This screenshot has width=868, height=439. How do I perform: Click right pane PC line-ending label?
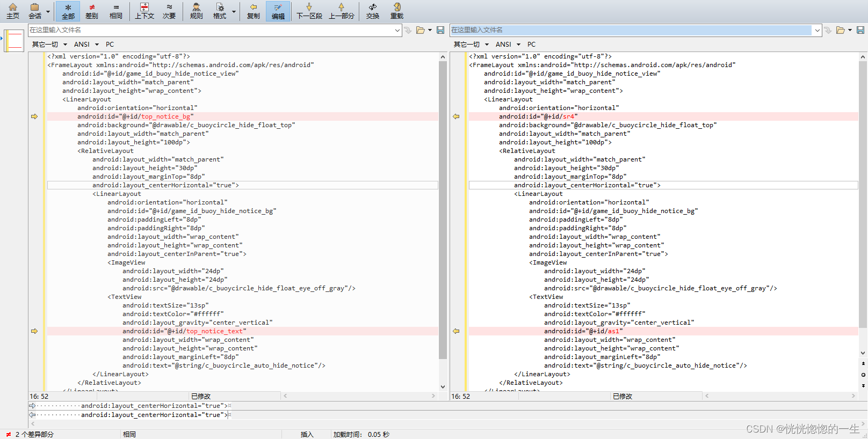tap(531, 45)
